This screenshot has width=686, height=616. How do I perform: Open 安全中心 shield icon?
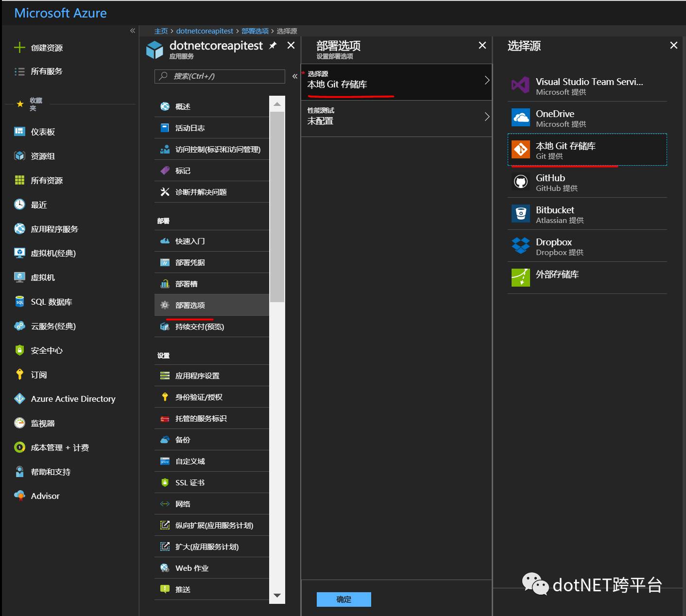point(19,350)
